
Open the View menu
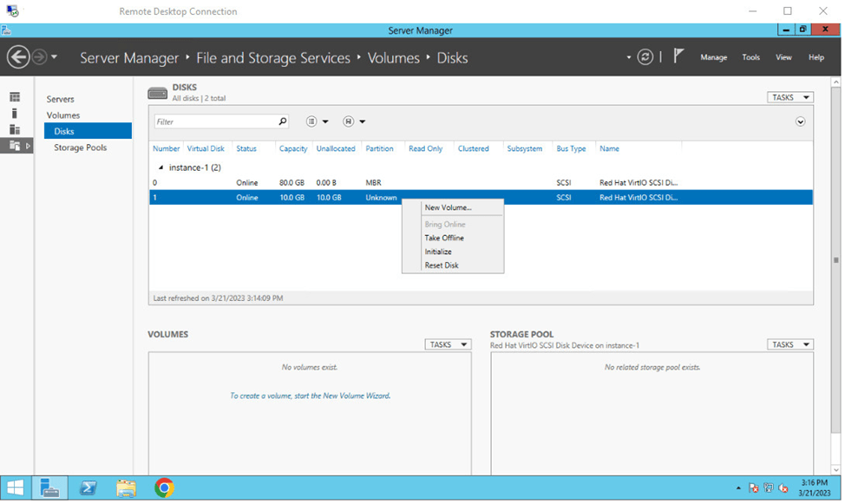(x=783, y=57)
